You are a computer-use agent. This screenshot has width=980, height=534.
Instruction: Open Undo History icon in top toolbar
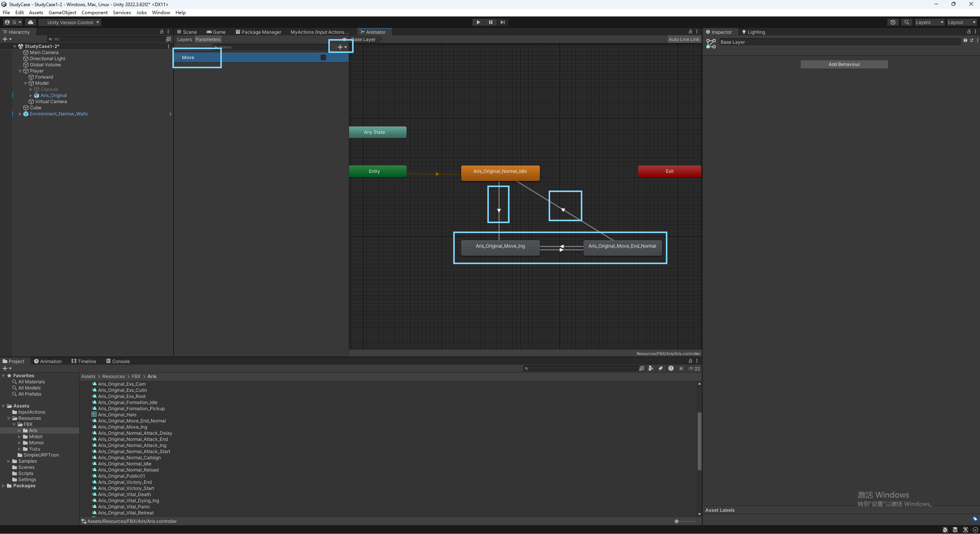(x=893, y=22)
